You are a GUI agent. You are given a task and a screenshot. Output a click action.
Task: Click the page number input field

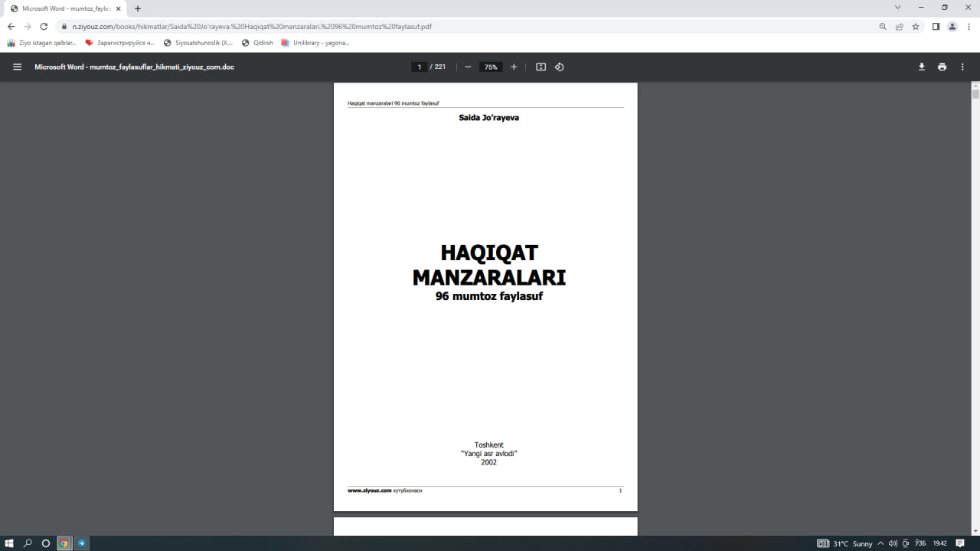pyautogui.click(x=419, y=67)
